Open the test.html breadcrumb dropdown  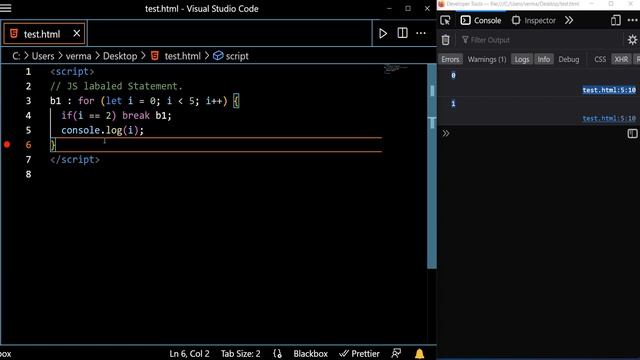click(x=182, y=56)
